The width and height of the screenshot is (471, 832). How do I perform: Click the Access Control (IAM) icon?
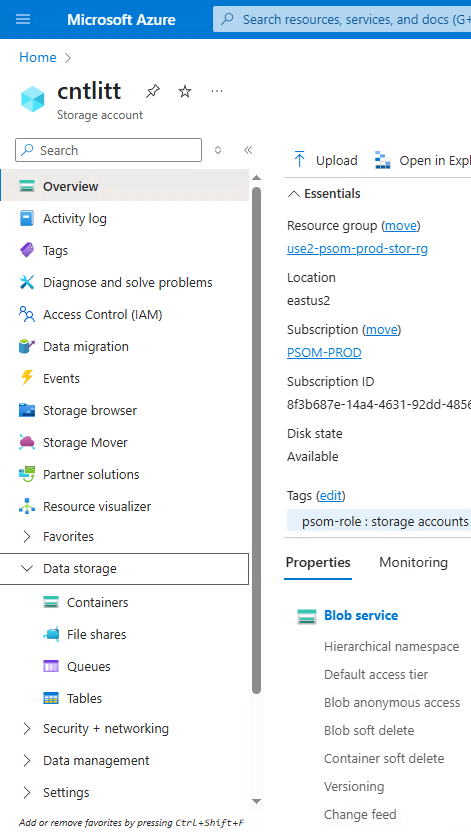pyautogui.click(x=27, y=314)
